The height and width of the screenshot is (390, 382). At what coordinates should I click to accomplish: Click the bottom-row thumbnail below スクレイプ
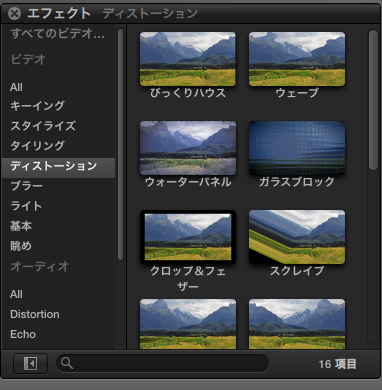(297, 324)
